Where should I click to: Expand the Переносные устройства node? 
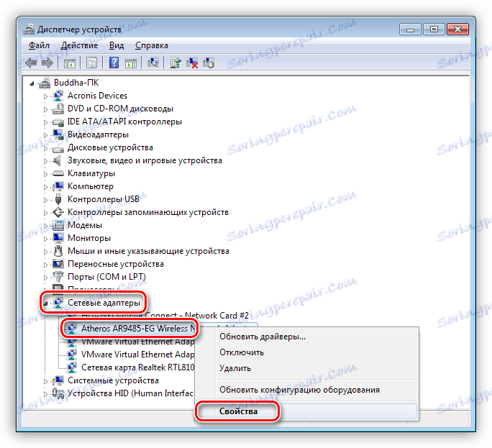click(45, 265)
